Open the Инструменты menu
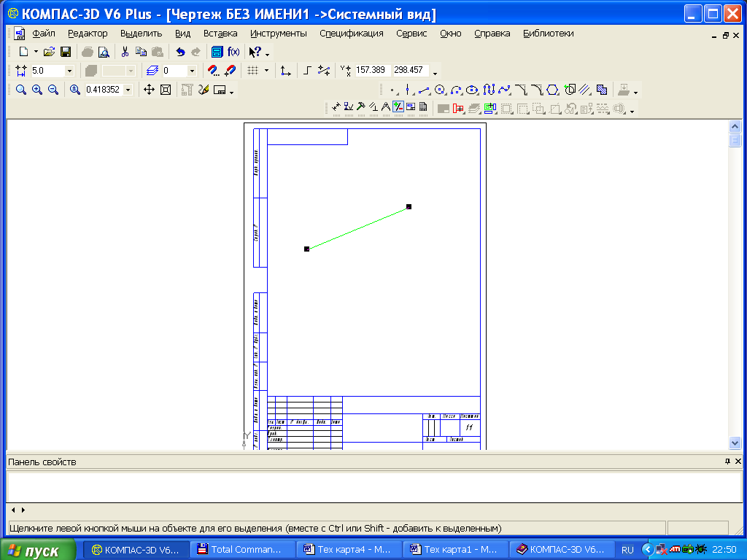The image size is (747, 560). coord(279,34)
